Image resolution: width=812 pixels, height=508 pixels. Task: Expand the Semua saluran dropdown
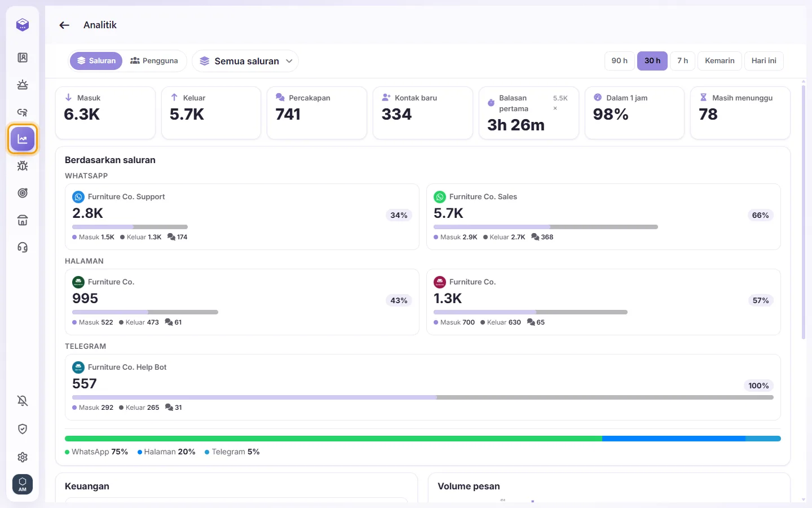click(x=245, y=61)
